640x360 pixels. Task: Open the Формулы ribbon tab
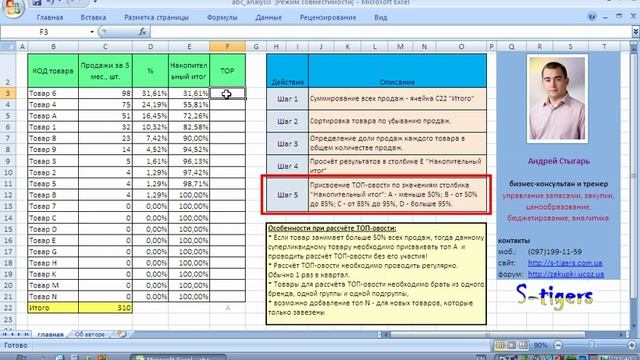(222, 18)
